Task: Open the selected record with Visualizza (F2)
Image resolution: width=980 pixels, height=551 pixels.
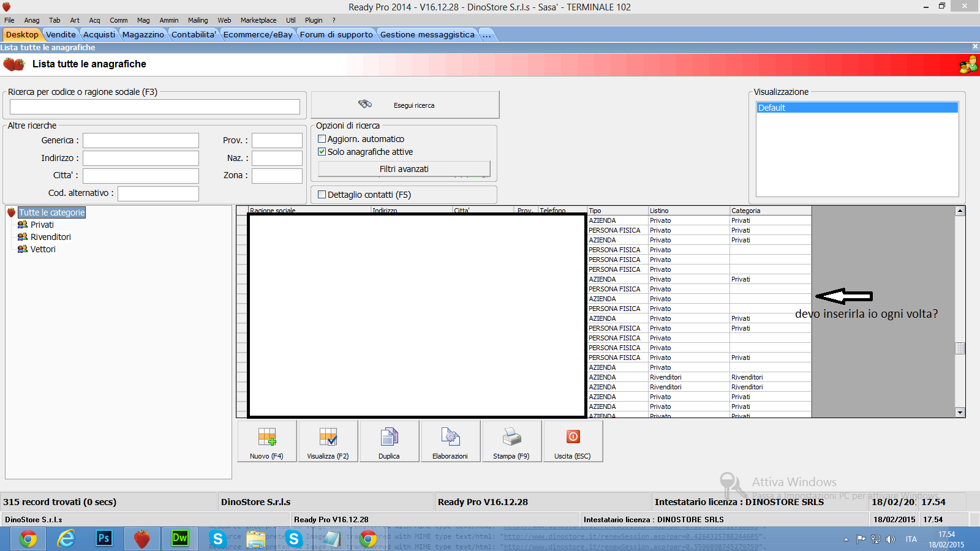Action: click(328, 441)
